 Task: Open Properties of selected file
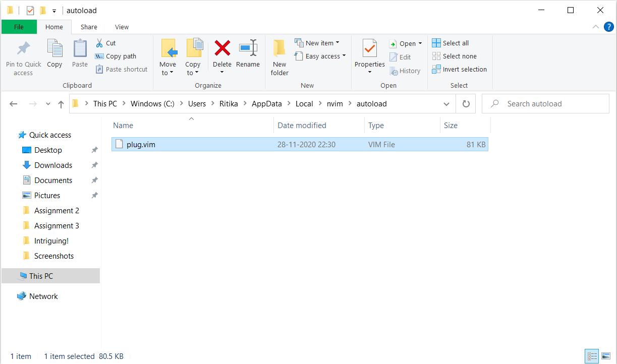click(x=370, y=53)
